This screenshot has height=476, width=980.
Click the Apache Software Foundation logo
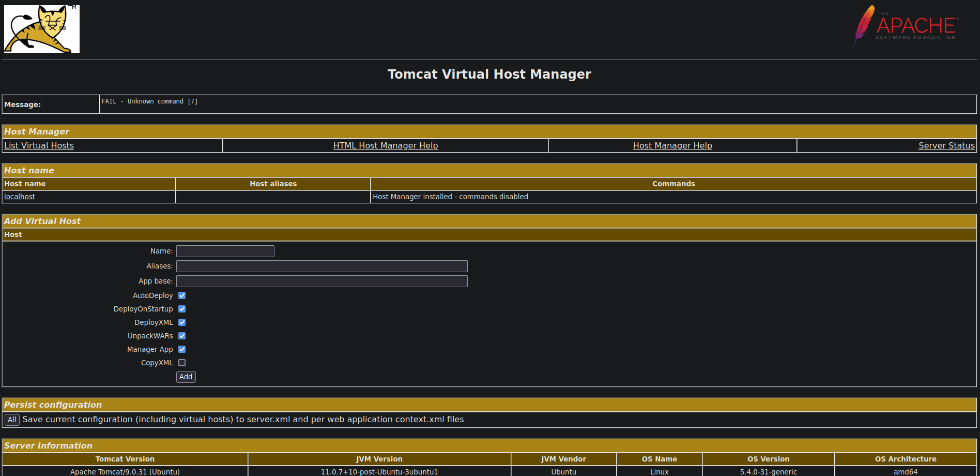tap(906, 26)
